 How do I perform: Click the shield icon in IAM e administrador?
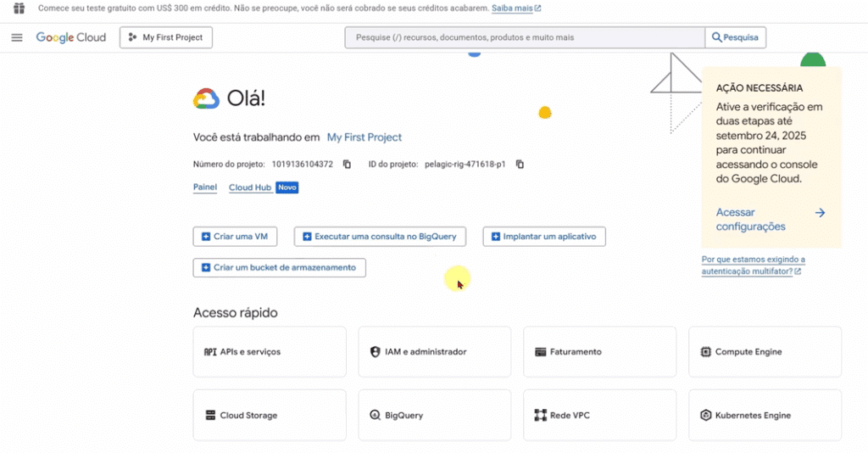tap(375, 352)
